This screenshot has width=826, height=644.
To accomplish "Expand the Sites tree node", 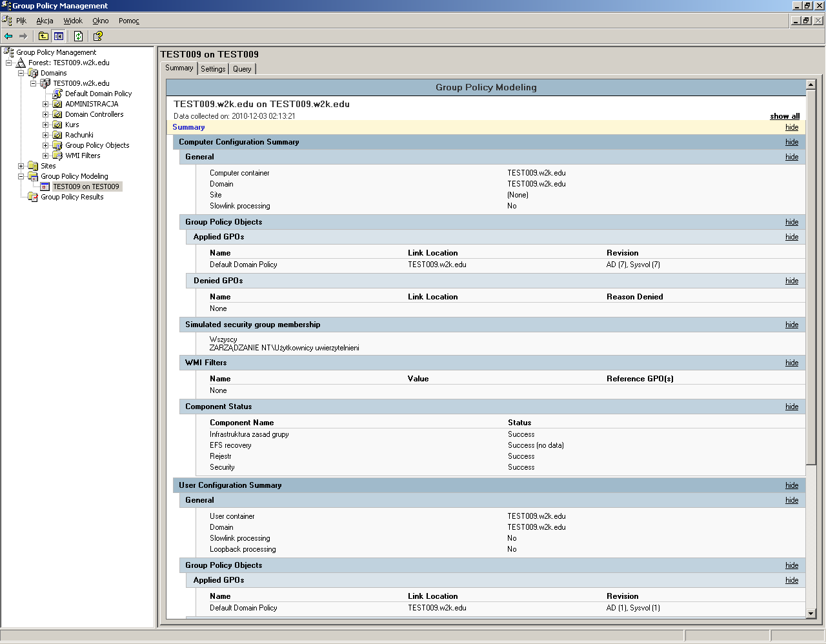I will pos(21,166).
